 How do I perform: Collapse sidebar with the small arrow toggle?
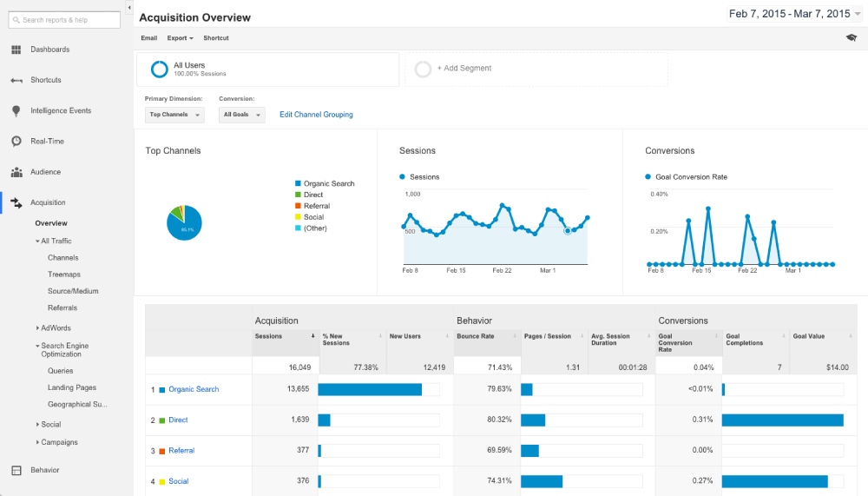point(129,8)
